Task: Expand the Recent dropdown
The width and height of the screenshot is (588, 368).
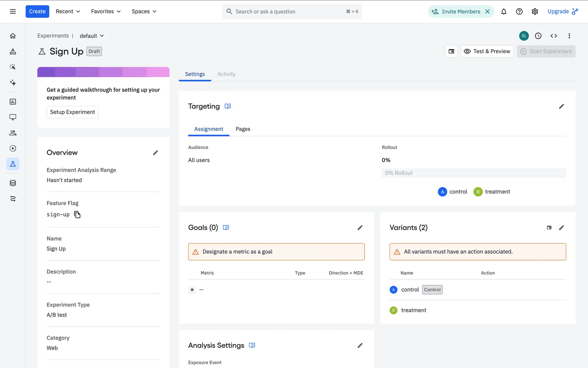Action: click(x=68, y=12)
